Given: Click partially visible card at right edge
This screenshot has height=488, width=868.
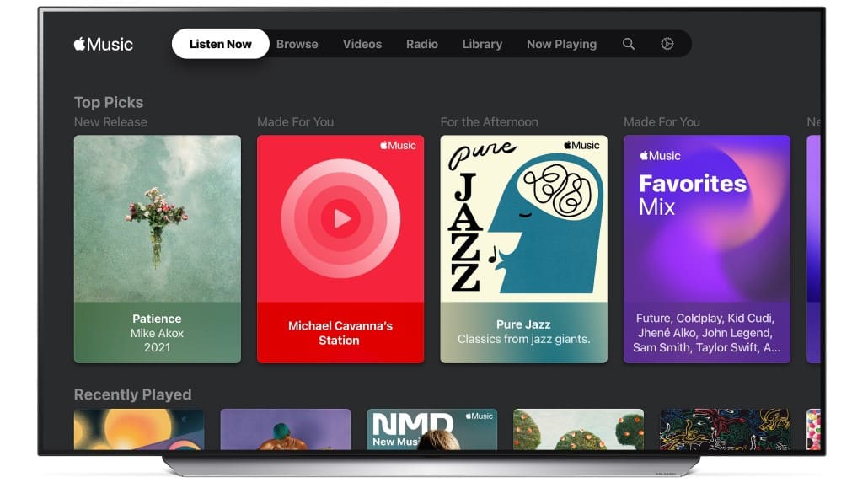Looking at the screenshot, I should coord(813,249).
